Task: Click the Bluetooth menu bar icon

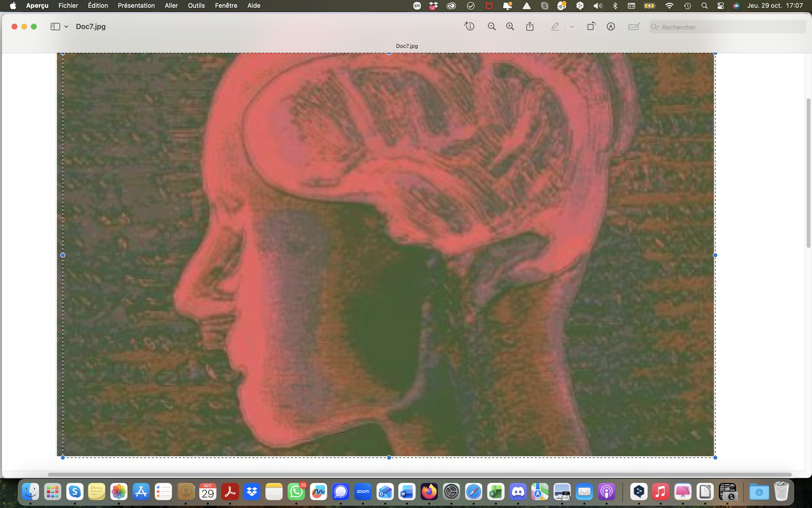Action: (x=615, y=6)
